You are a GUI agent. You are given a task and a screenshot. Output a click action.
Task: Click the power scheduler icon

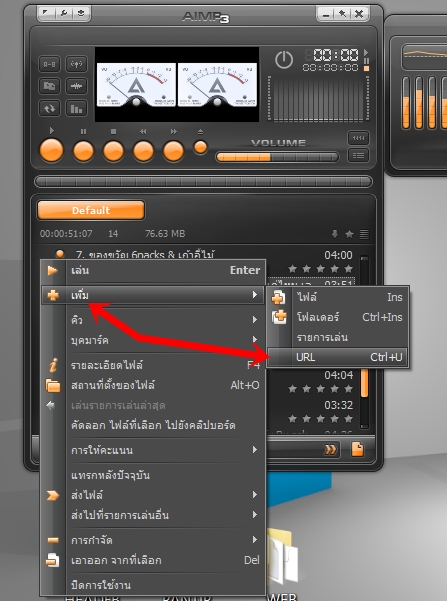284,60
